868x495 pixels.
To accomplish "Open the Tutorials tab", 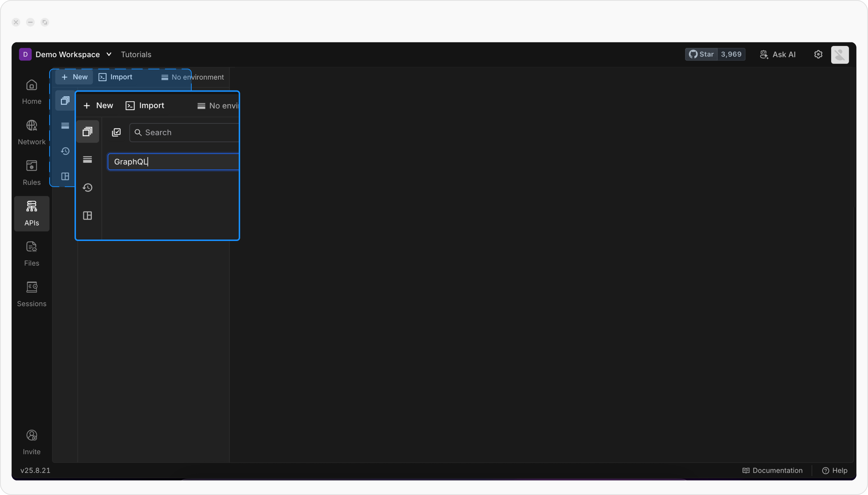I will (x=136, y=54).
